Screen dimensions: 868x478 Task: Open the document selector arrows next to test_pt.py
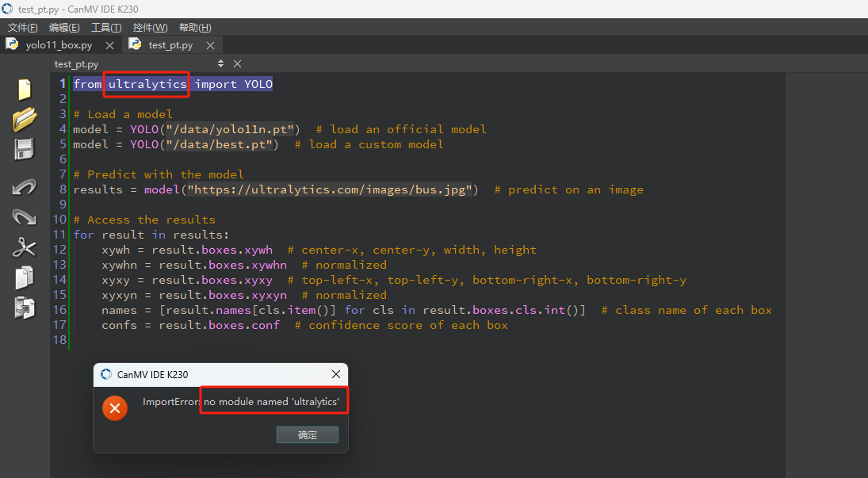(x=221, y=63)
